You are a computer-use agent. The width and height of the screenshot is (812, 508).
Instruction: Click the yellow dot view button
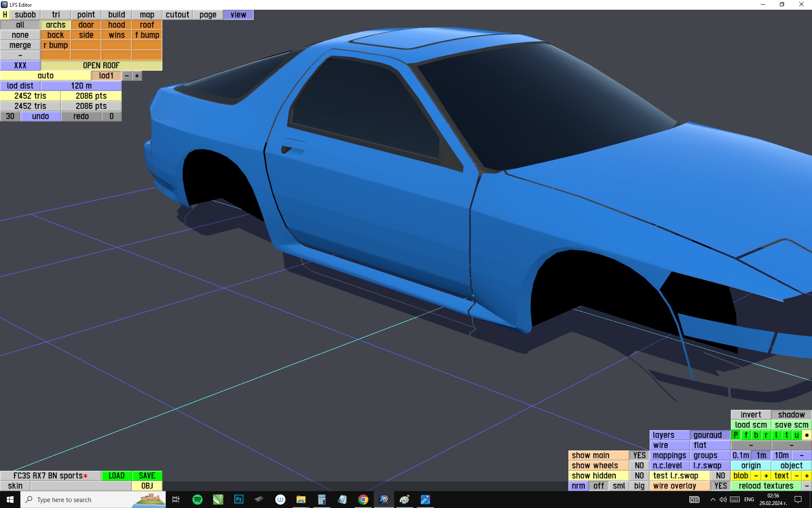(x=807, y=435)
